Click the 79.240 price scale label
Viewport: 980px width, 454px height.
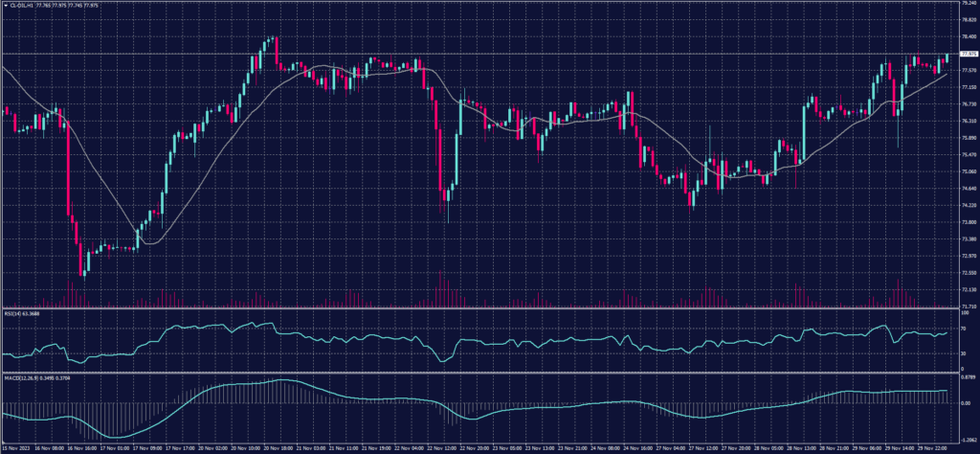pos(967,4)
